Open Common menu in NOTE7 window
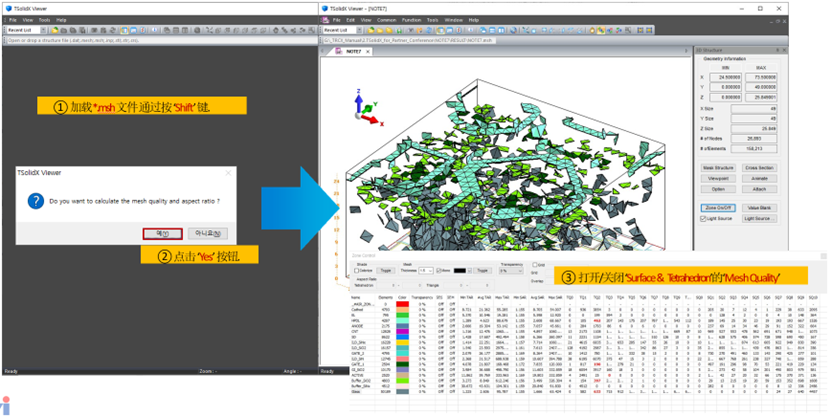 (x=386, y=20)
